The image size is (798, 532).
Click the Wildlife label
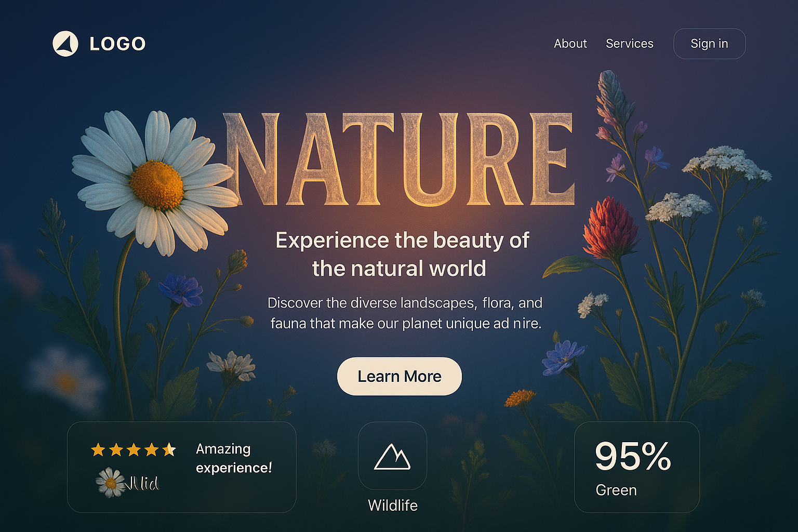(392, 505)
